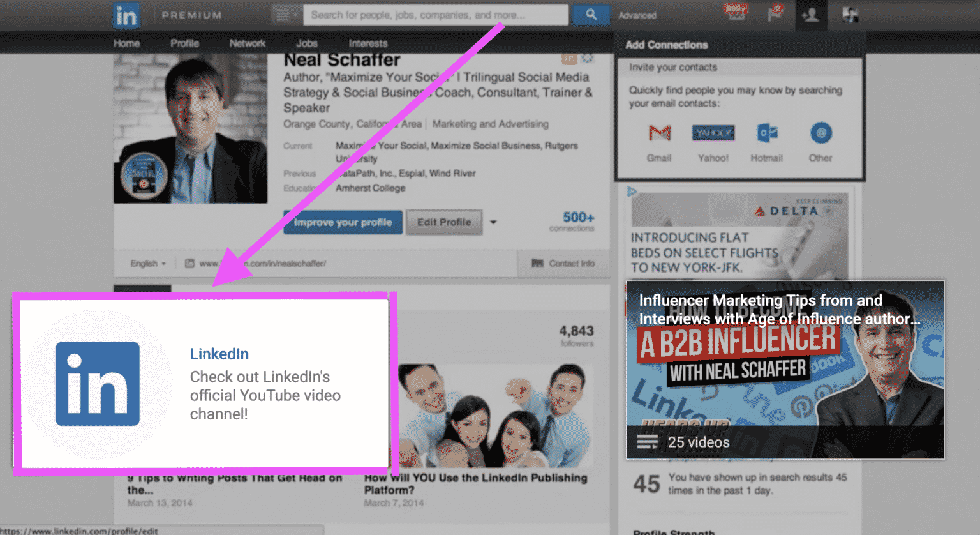
Task: Expand the arrow next to Edit Profile
Action: (x=493, y=222)
